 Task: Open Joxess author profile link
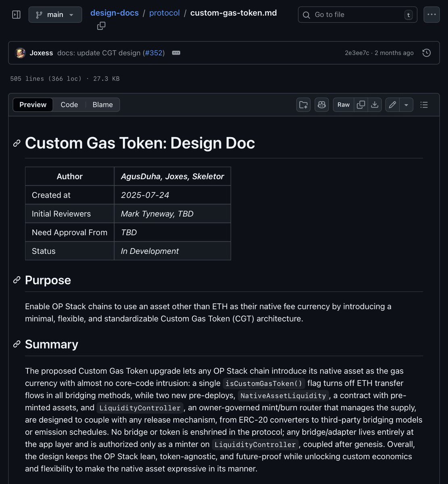click(x=41, y=53)
